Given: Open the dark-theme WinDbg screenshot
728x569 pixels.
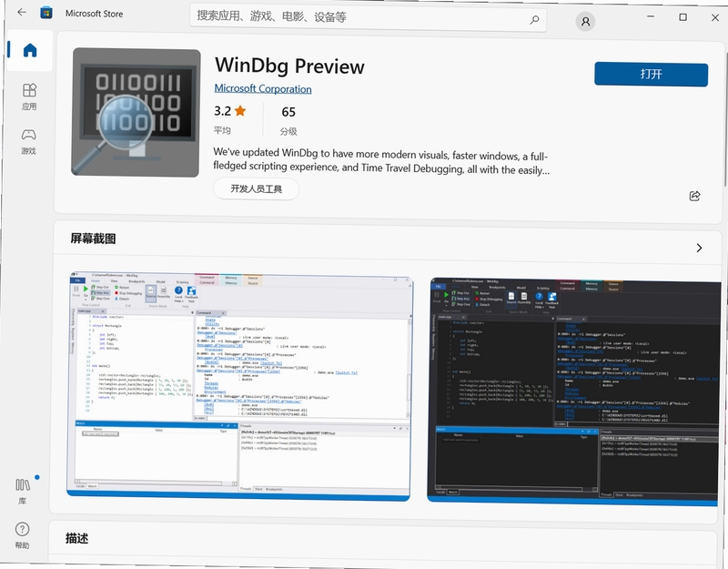Looking at the screenshot, I should pos(574,392).
